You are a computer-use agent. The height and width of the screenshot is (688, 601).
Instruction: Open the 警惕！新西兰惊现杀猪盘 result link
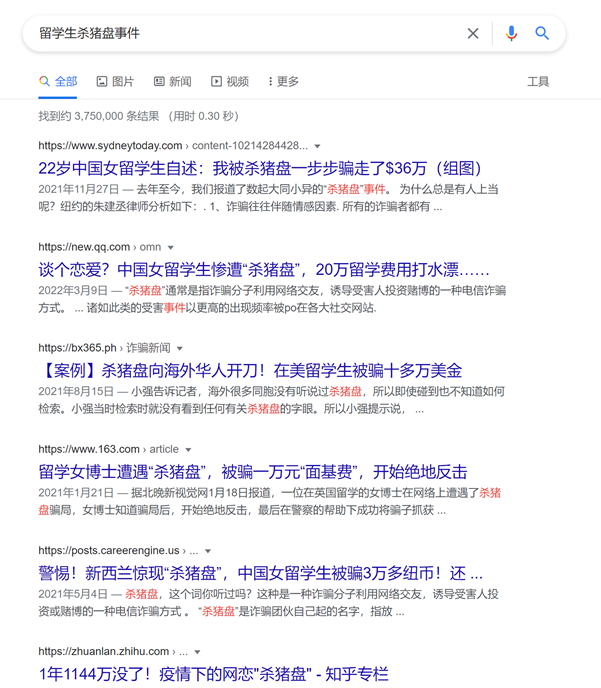click(x=260, y=573)
